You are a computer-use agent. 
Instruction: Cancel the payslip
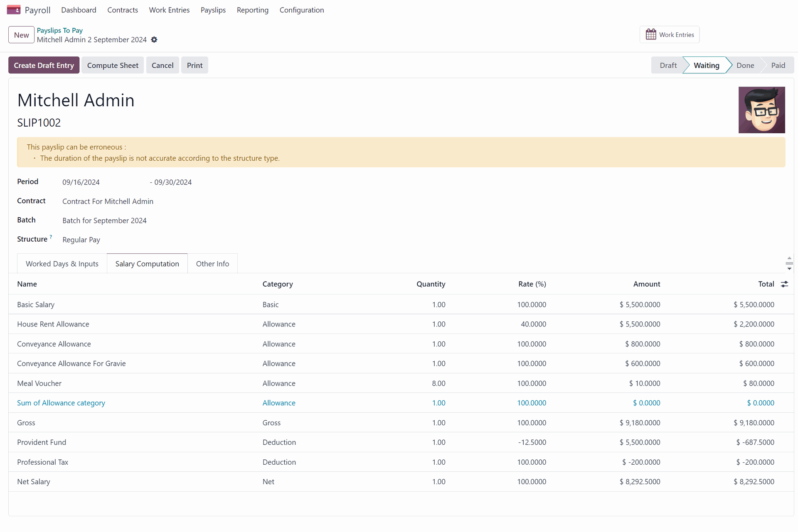coord(163,65)
